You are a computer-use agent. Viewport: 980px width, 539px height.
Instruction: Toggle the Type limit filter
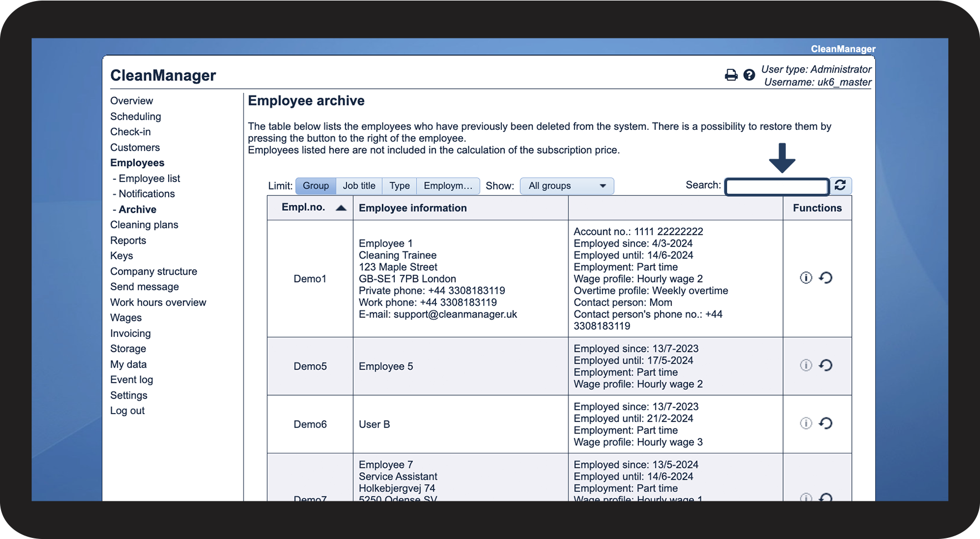[x=399, y=186]
